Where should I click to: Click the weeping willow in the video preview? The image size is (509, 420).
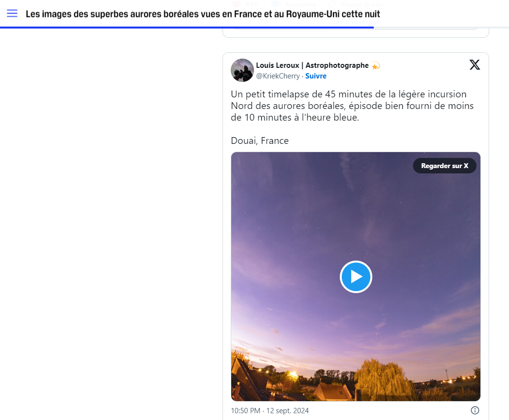[383, 380]
